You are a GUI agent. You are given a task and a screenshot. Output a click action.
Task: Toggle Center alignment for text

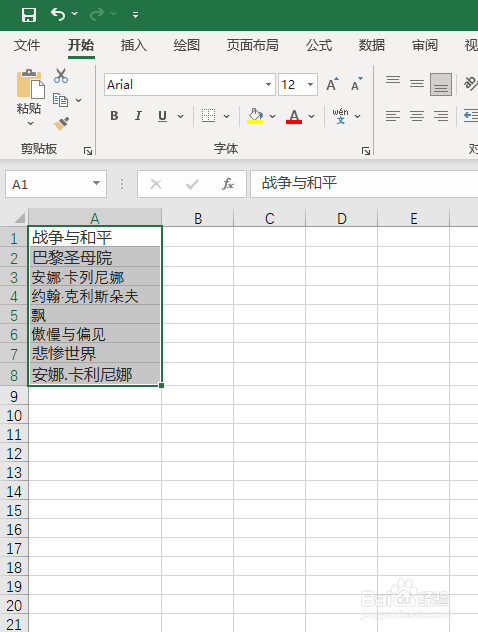[417, 116]
